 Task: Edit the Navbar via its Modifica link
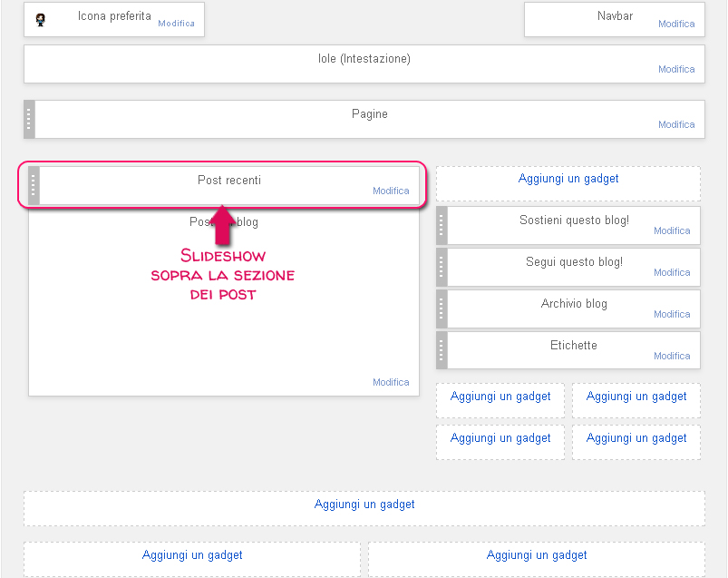click(x=676, y=24)
